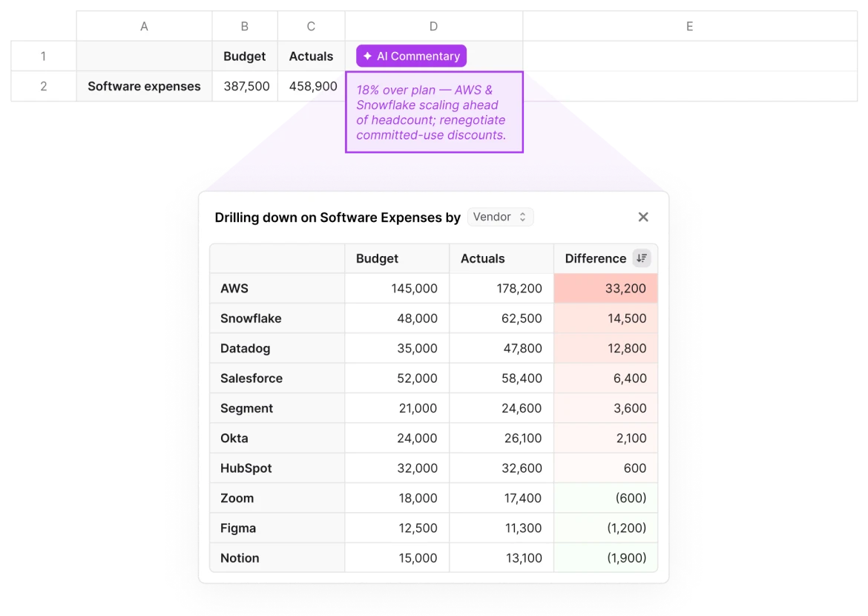The height and width of the screenshot is (616, 868).
Task: Click the 387,500 budget cell
Action: pyautogui.click(x=245, y=86)
